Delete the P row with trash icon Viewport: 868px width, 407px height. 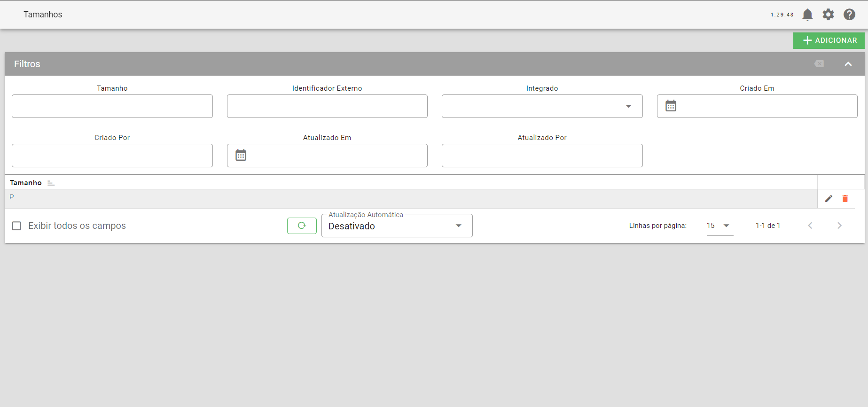[845, 199]
